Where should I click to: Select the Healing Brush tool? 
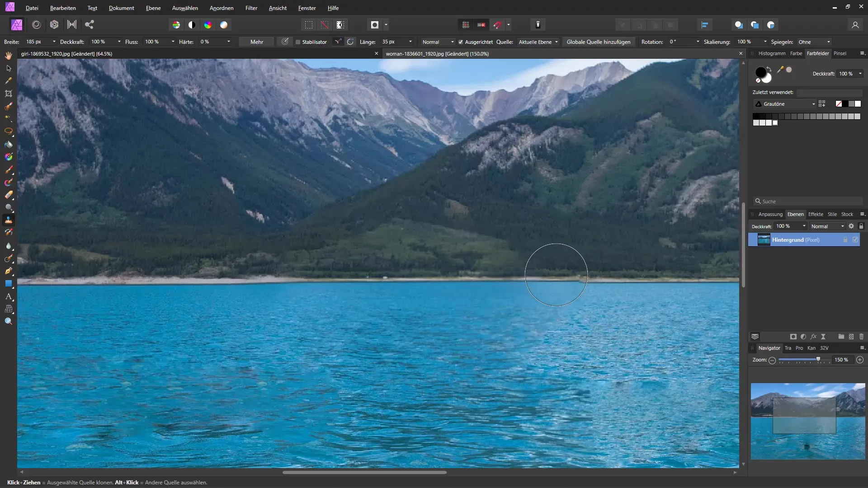tap(8, 232)
